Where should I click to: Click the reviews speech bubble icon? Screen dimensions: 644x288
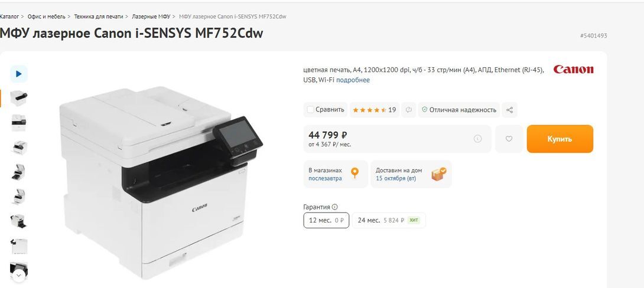tap(408, 110)
